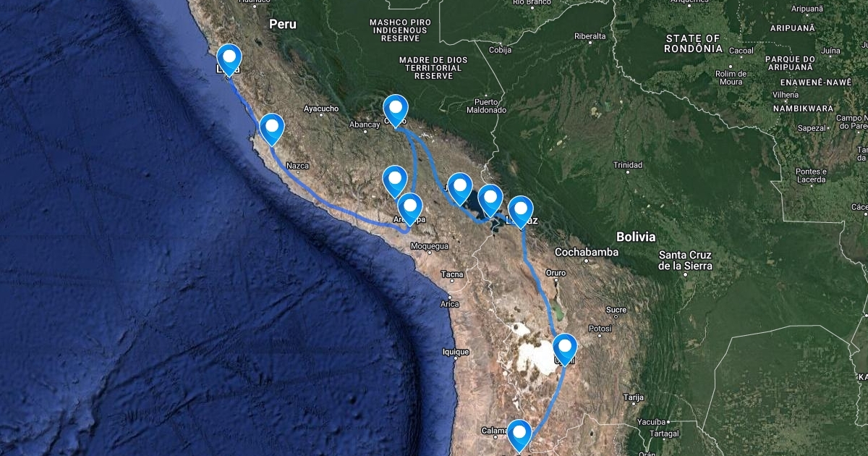Click the Peru country label
868x456 pixels.
coord(283,24)
